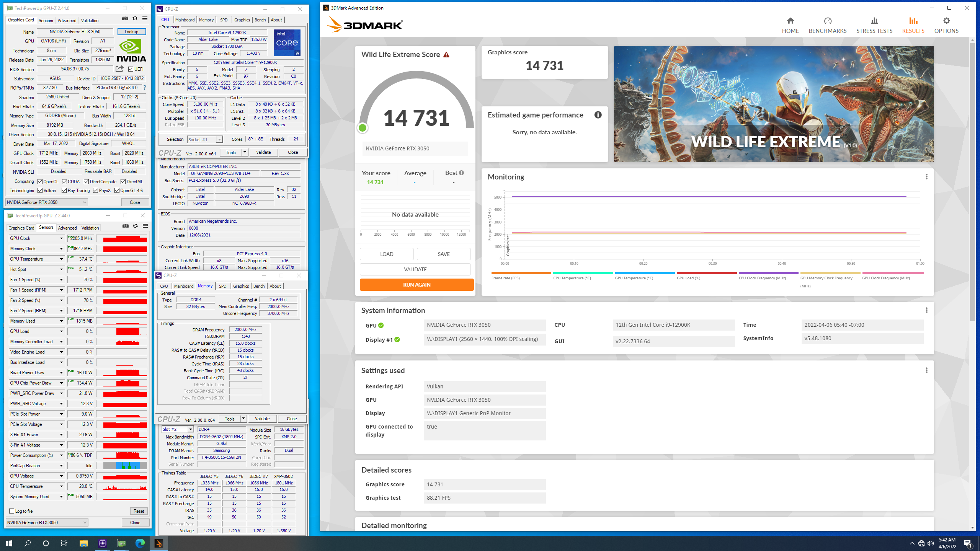Screen dimensions: 980x551
Task: Click the score warning triangle icon
Action: coord(446,55)
